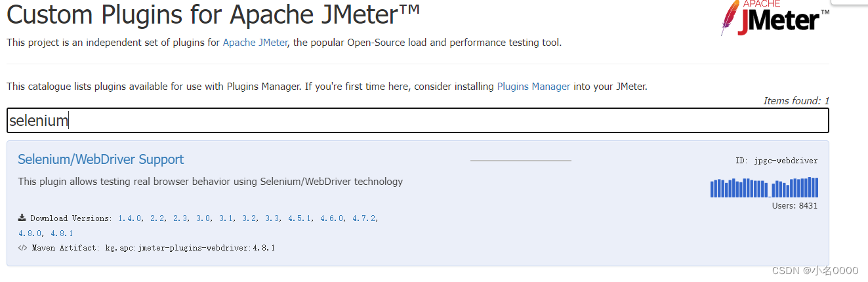Click the code icon beside Maven Artifact
Screen dimensions: 868x282
tap(22, 248)
